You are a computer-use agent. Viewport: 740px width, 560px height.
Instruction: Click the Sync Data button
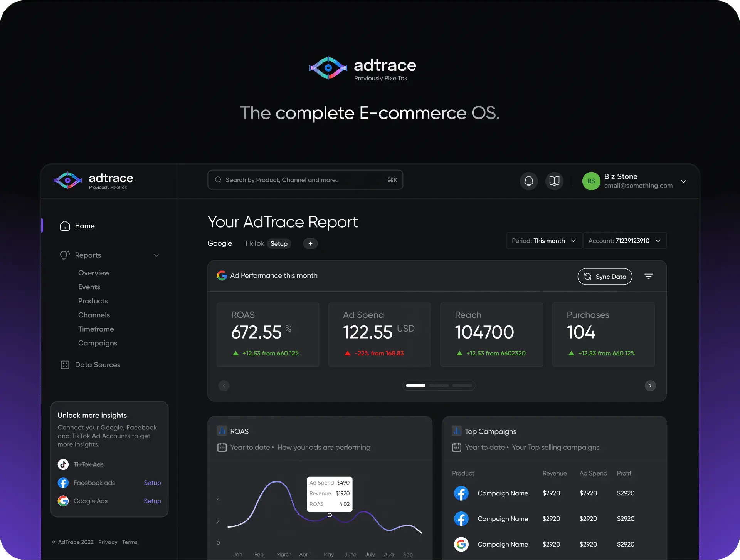605,277
